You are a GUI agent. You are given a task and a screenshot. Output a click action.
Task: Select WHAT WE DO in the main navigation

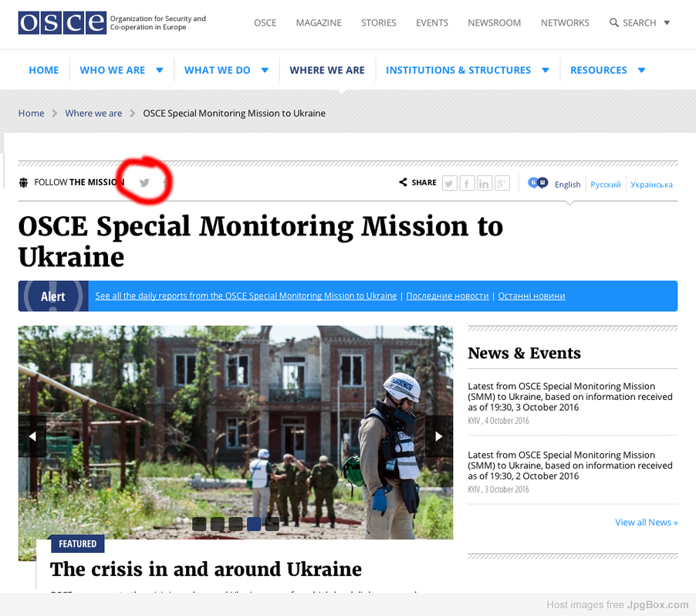(218, 70)
